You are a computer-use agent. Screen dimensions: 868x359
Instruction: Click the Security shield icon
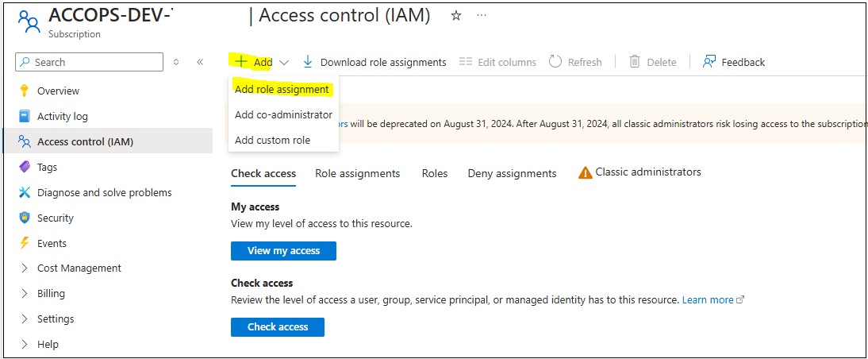click(24, 218)
